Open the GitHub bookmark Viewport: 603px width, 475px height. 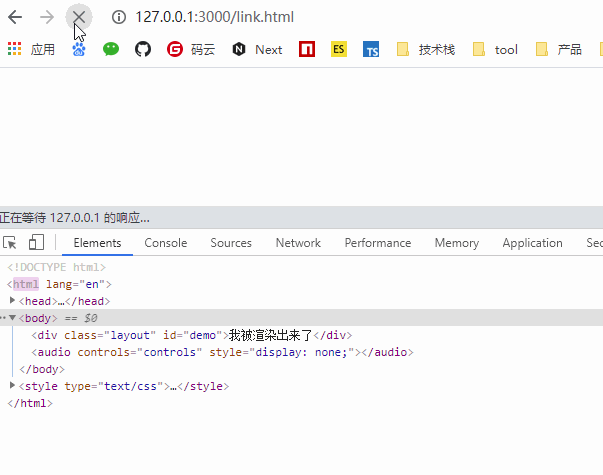(143, 49)
